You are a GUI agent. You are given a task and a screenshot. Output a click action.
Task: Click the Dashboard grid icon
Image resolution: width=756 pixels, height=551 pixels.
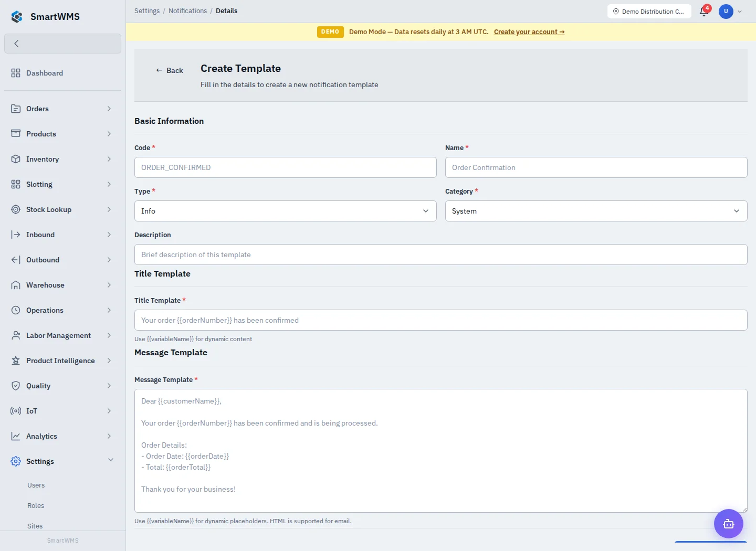(x=16, y=73)
